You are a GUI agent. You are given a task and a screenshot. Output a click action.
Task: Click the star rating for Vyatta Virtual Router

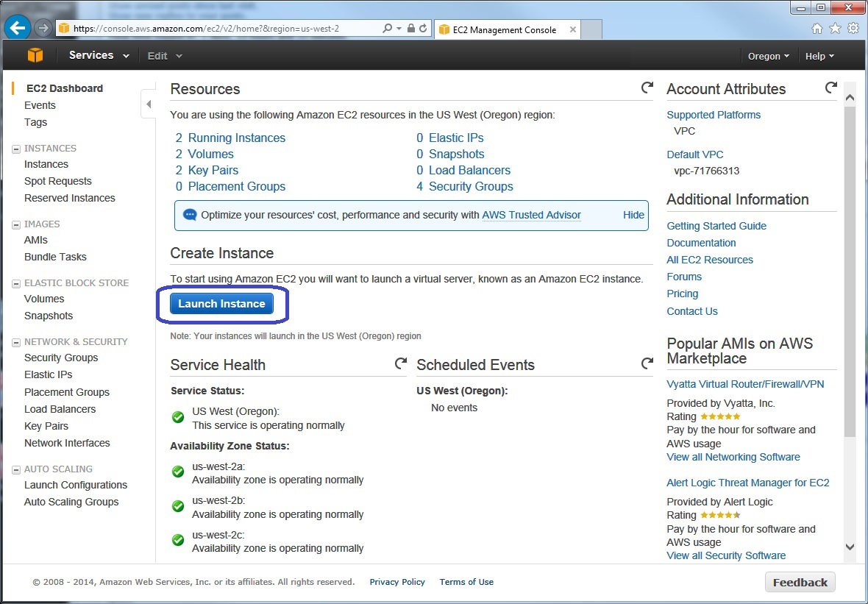pos(720,416)
